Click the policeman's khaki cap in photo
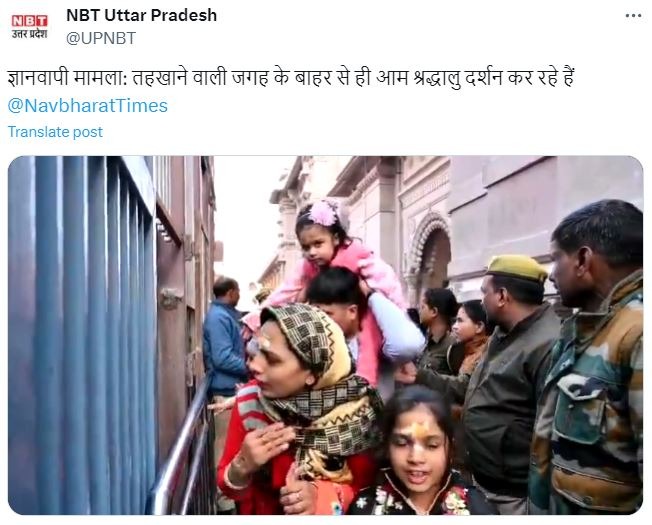652x525 pixels. tap(516, 267)
